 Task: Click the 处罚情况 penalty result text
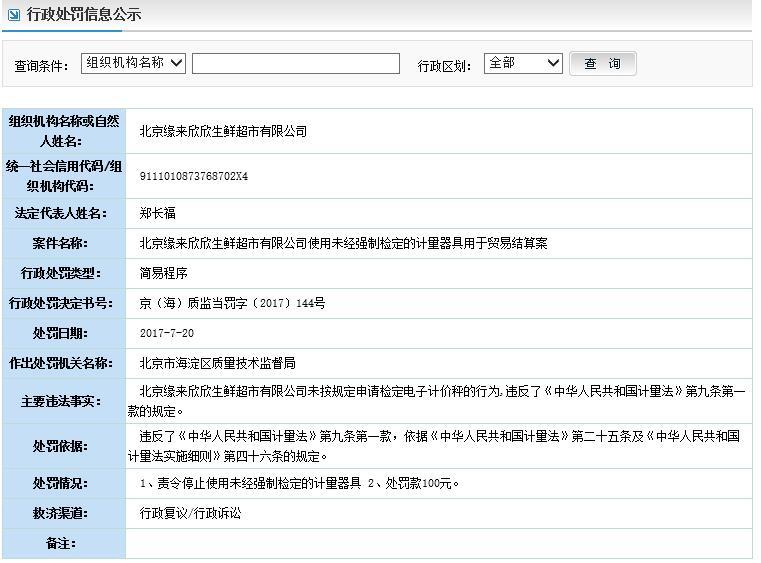tap(300, 483)
